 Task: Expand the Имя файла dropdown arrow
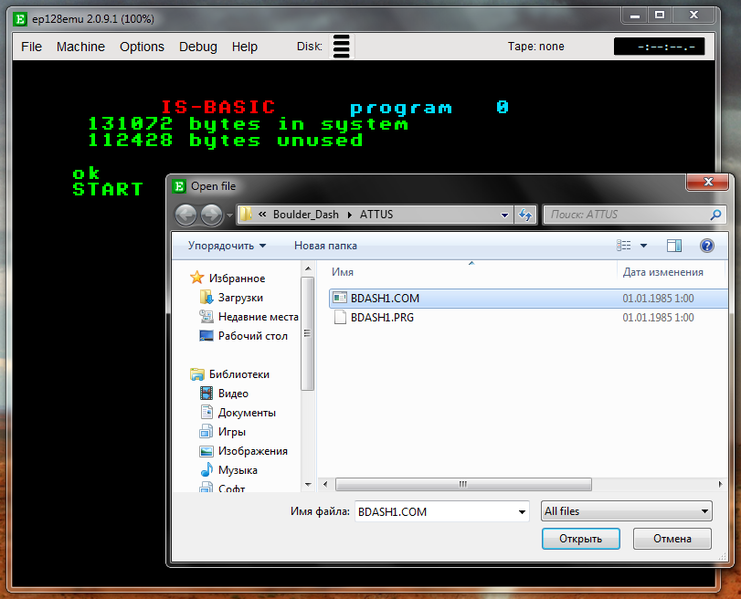[522, 512]
